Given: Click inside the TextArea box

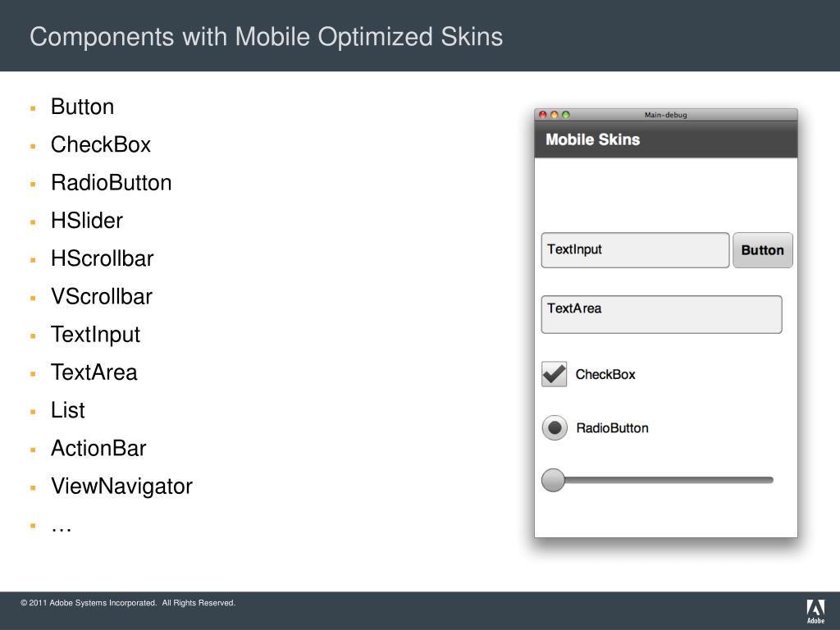Looking at the screenshot, I should click(662, 314).
